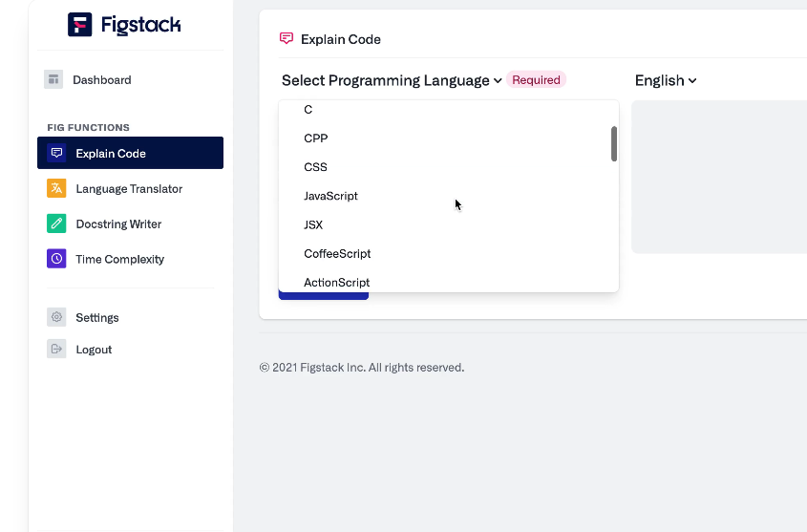Pick CSS from the language options
Screen dimensions: 807x532
click(x=315, y=167)
